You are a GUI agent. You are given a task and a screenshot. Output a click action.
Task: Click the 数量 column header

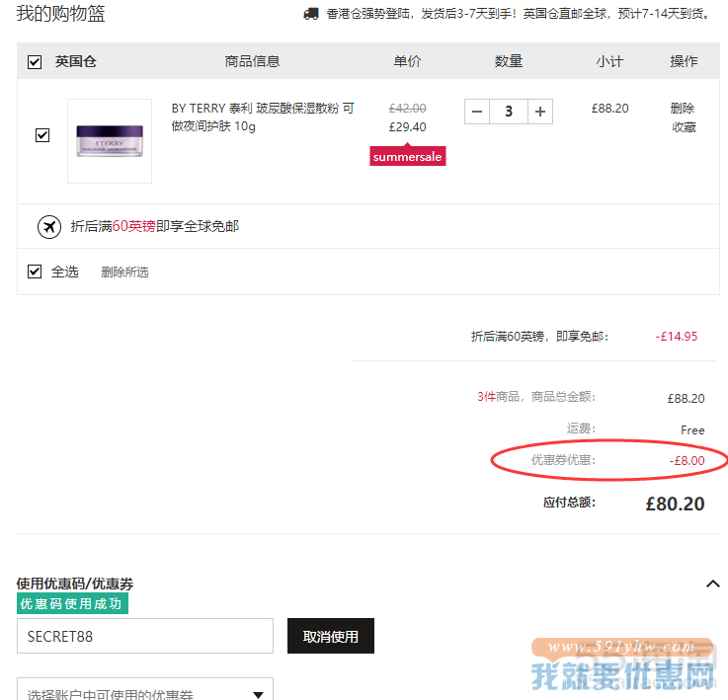point(509,61)
